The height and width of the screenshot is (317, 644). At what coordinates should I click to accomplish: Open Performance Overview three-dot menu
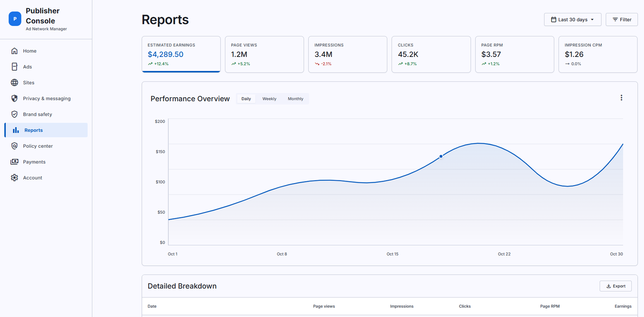point(621,98)
